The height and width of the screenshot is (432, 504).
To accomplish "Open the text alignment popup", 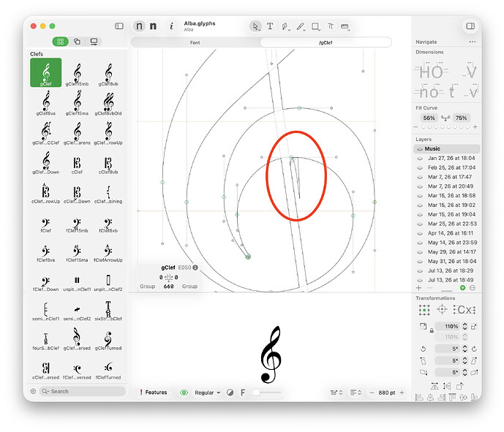I will (x=356, y=393).
